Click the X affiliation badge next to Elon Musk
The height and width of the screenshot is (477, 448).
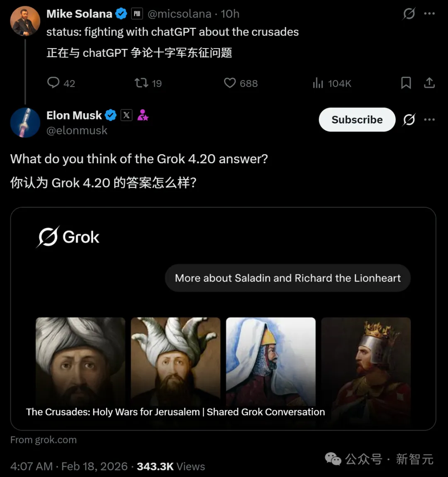[127, 115]
